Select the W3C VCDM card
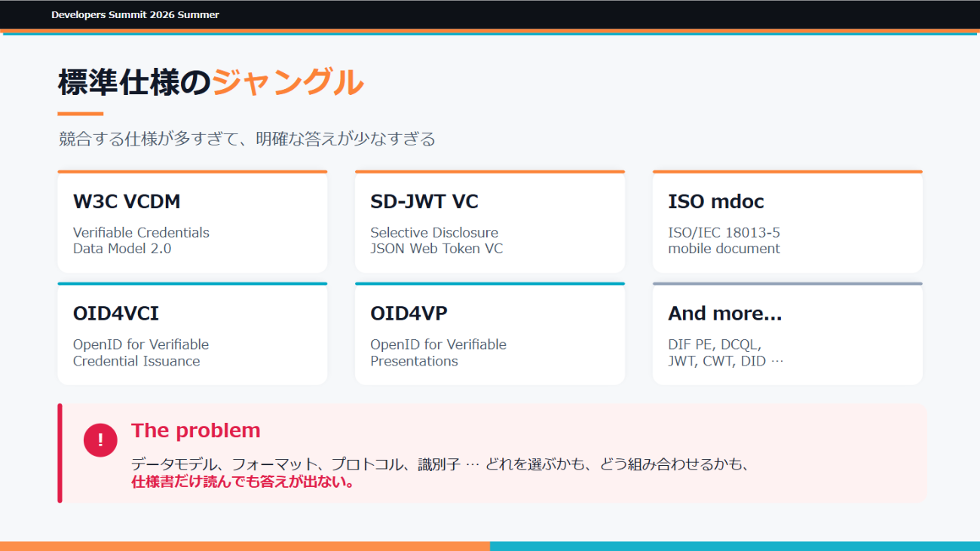Image resolution: width=980 pixels, height=551 pixels. 192,222
